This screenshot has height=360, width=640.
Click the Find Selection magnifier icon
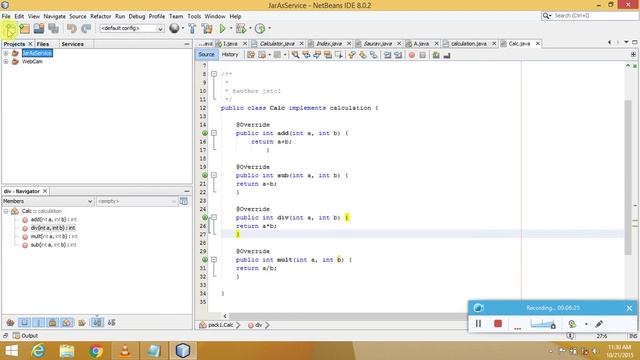(x=295, y=55)
